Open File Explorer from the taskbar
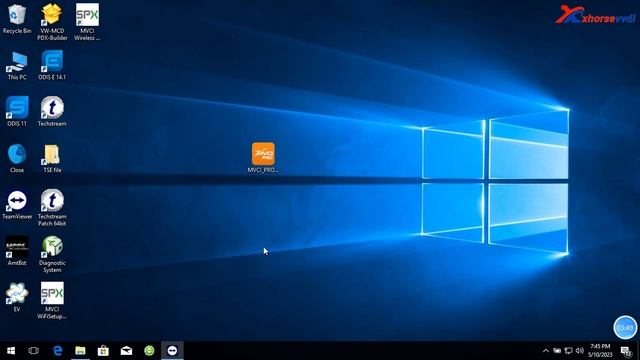Image resolution: width=640 pixels, height=360 pixels. pyautogui.click(x=80, y=351)
